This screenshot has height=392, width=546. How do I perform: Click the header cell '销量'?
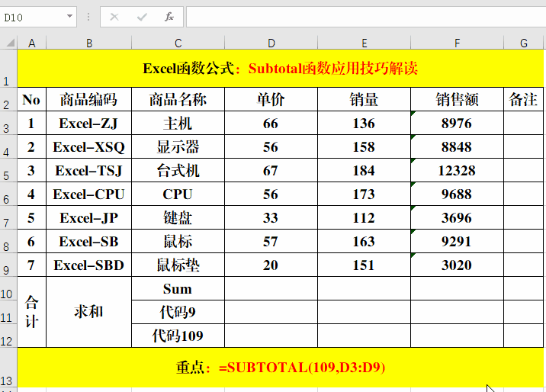(x=364, y=100)
